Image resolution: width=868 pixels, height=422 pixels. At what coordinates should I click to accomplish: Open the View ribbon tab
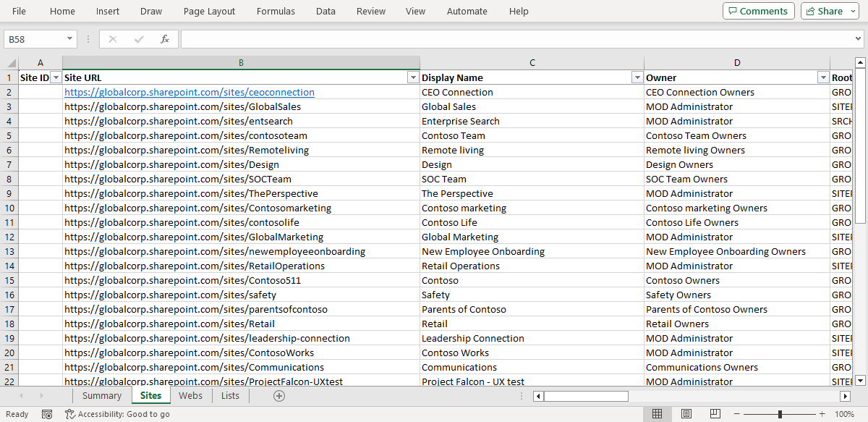pos(416,11)
